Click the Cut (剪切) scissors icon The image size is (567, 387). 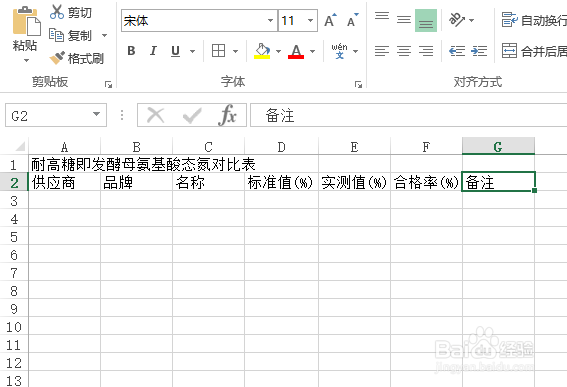click(x=57, y=12)
